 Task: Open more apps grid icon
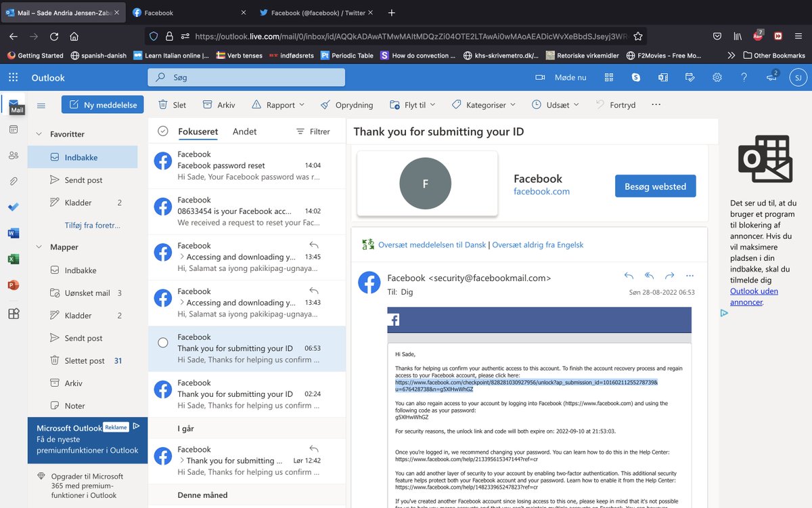(14, 314)
